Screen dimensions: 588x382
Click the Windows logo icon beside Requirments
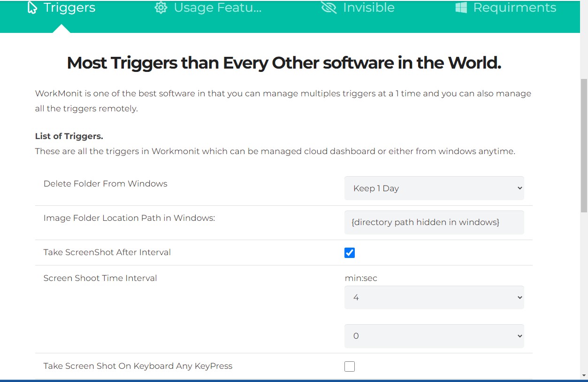pos(461,8)
